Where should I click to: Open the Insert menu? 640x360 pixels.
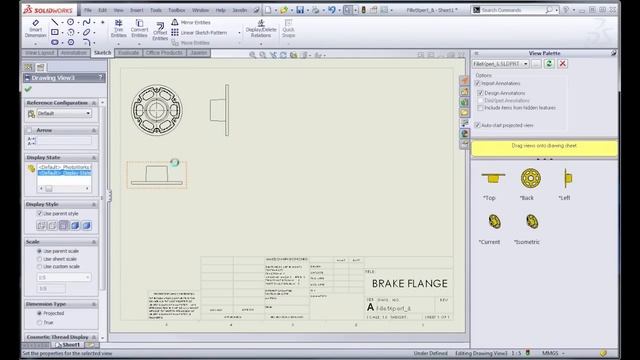point(137,10)
